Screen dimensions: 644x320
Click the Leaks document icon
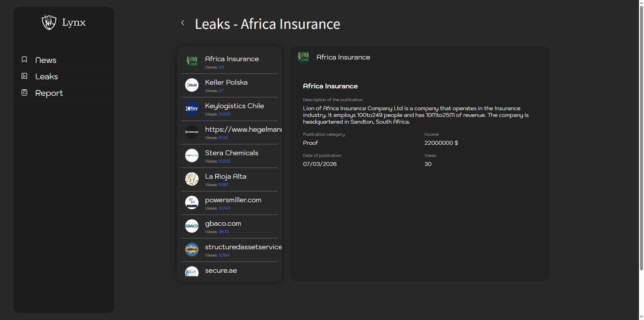(x=24, y=76)
